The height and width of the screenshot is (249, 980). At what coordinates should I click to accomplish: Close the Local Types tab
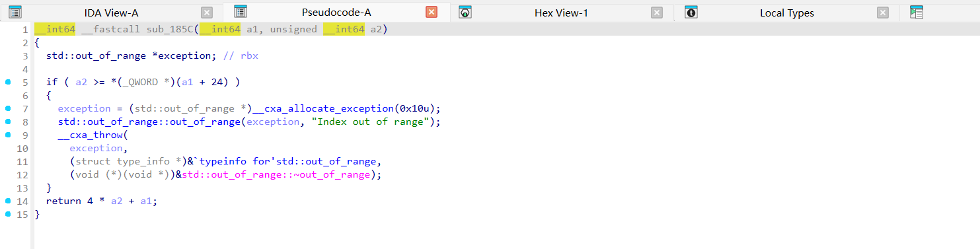883,13
